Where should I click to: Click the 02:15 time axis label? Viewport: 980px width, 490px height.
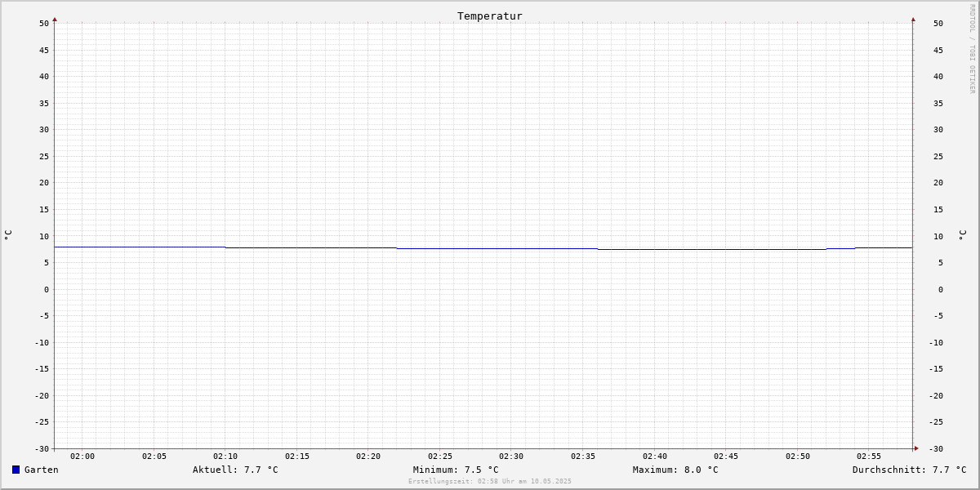point(297,457)
